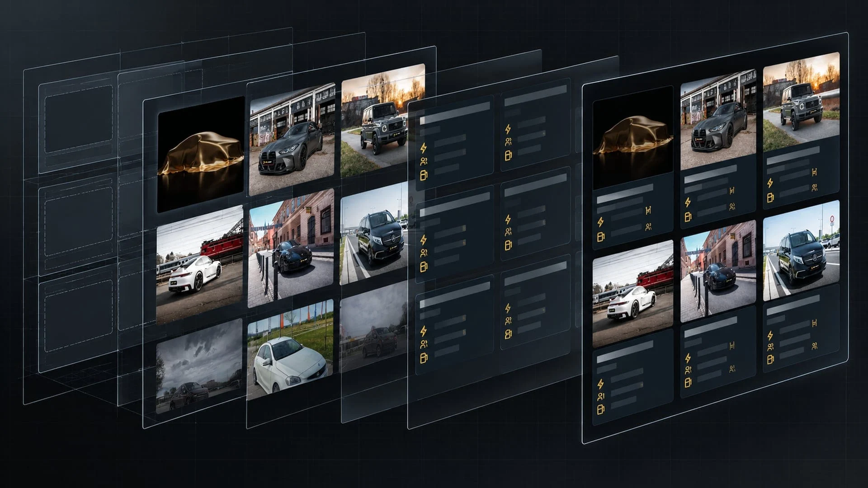Screen dimensions: 868x488
Task: Click the seats icon in the G-Class card, right panel
Action: 814,187
